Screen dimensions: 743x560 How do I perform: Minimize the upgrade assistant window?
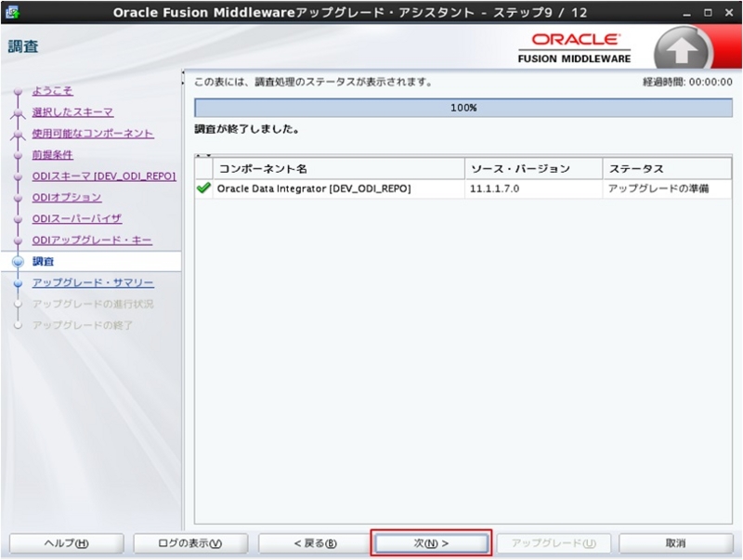coord(686,13)
